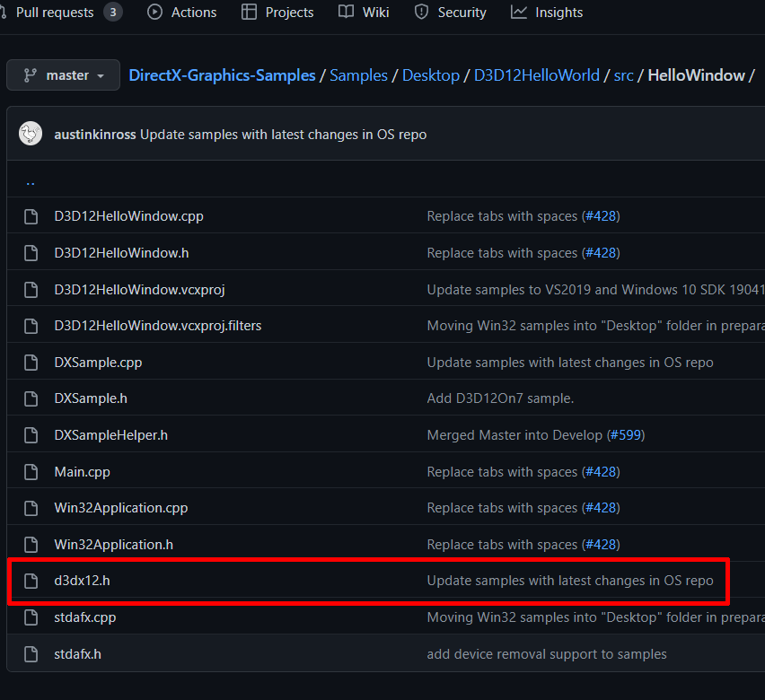Click file icon beside Main.cpp
This screenshot has height=700, width=765.
point(31,472)
